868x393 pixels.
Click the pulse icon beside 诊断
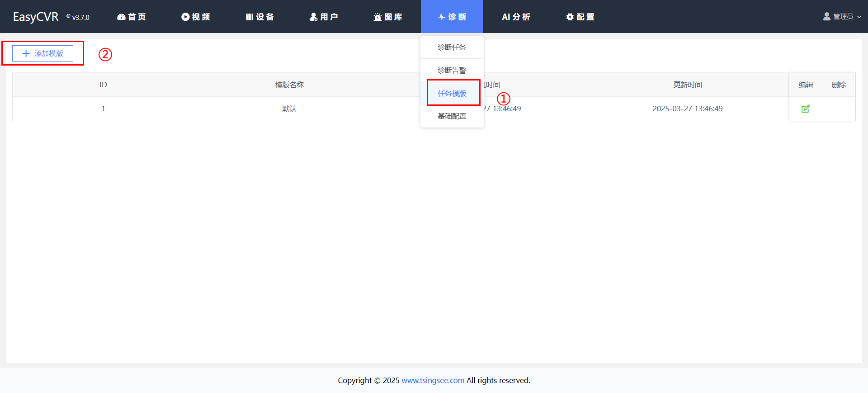click(442, 17)
